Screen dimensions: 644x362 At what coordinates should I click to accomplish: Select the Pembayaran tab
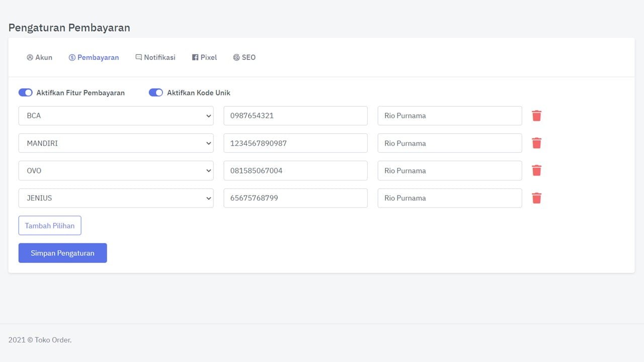click(94, 57)
